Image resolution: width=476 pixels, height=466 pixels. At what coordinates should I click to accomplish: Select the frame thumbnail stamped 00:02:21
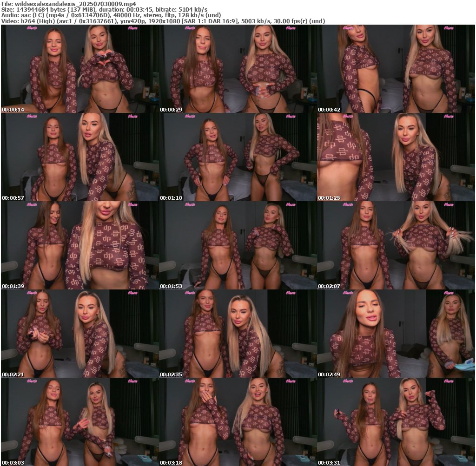tap(80, 334)
